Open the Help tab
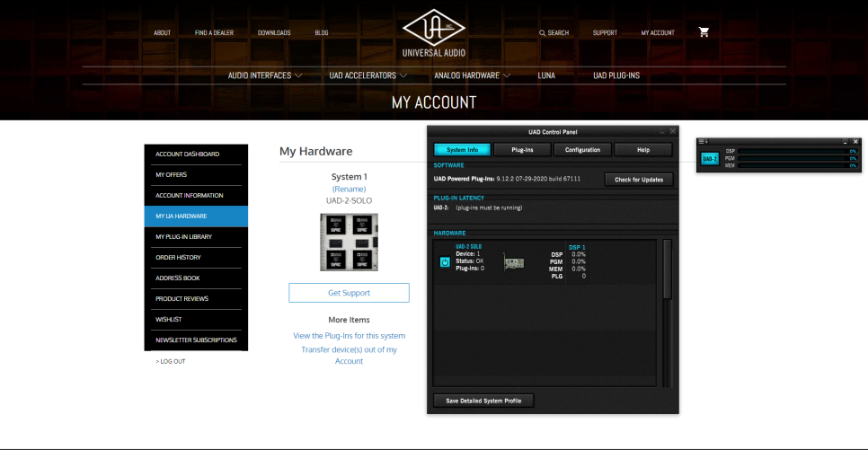868x450 pixels. coord(642,149)
